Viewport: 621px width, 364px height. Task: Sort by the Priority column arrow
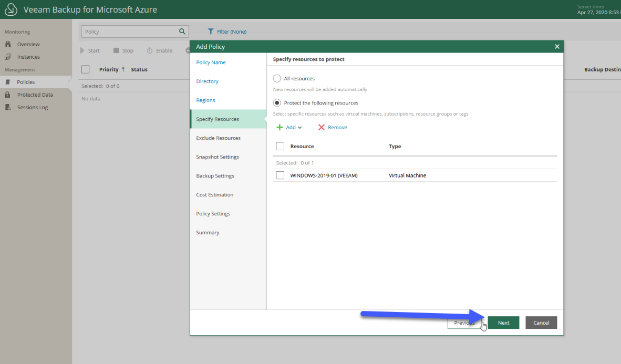coord(123,69)
